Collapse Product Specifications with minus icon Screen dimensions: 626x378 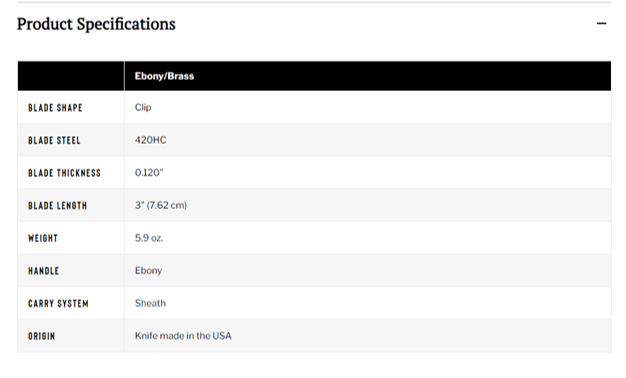[x=601, y=24]
